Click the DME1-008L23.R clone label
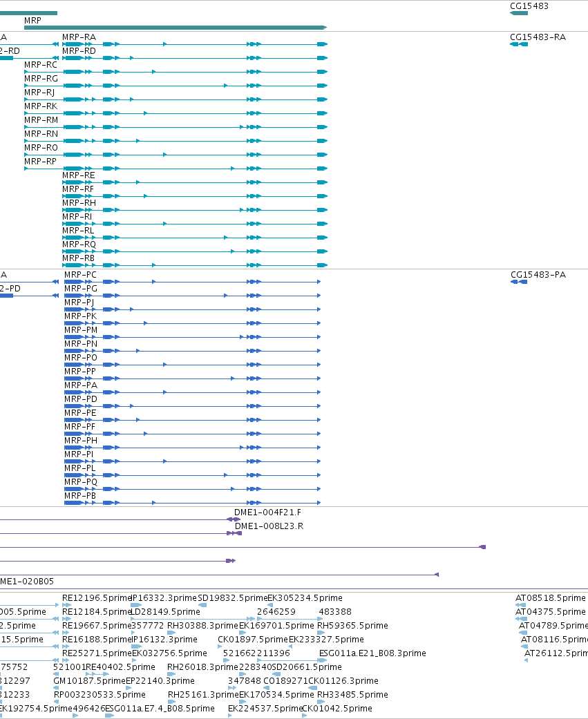This screenshot has width=588, height=719. coord(269,526)
